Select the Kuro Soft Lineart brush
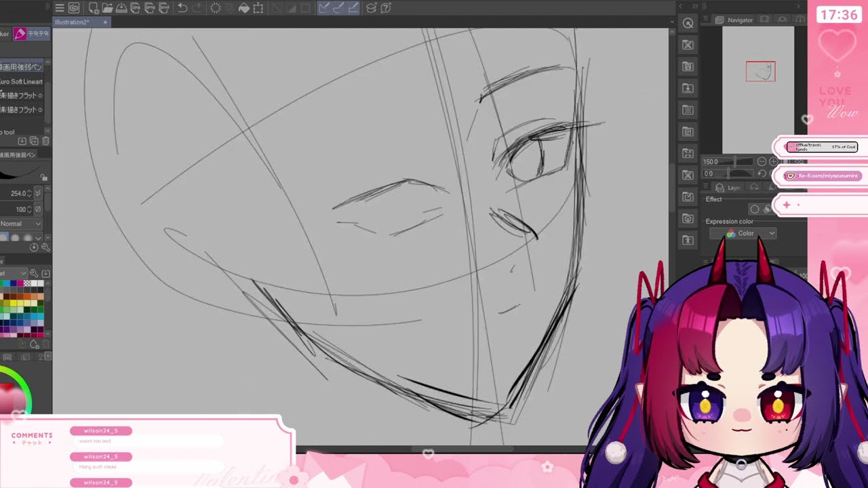This screenshot has width=868, height=488. click(x=22, y=81)
